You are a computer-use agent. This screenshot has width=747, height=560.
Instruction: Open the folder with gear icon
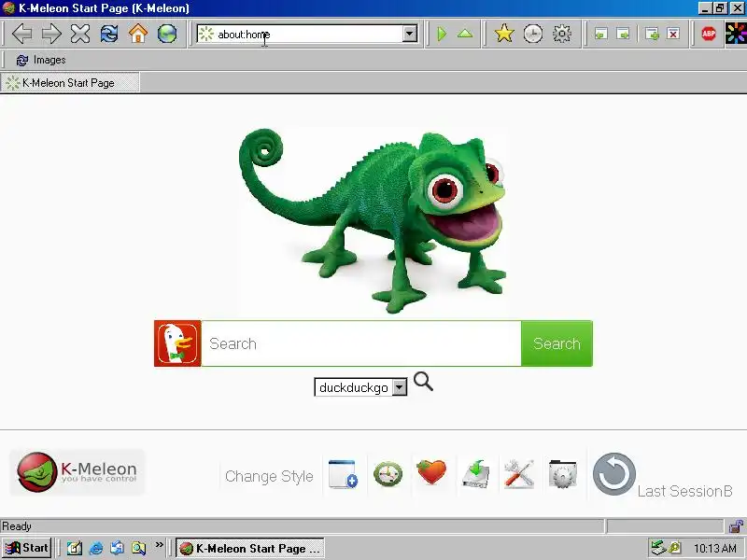pos(563,474)
